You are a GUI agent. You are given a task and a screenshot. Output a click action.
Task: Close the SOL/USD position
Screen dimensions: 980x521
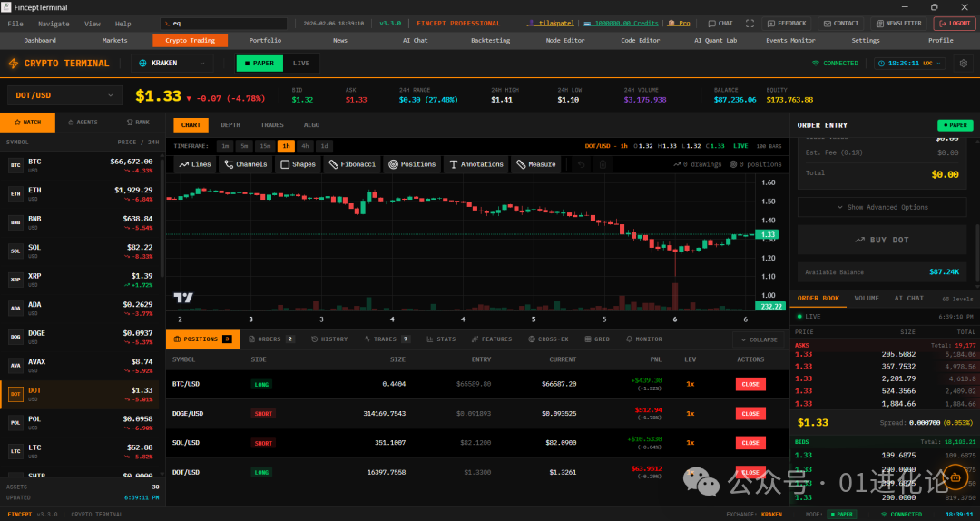tap(750, 443)
